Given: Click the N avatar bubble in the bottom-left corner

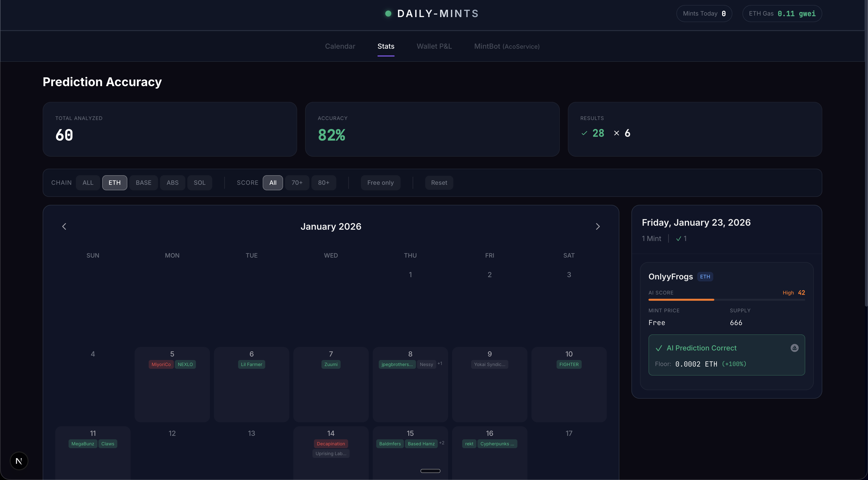Looking at the screenshot, I should coord(19,460).
